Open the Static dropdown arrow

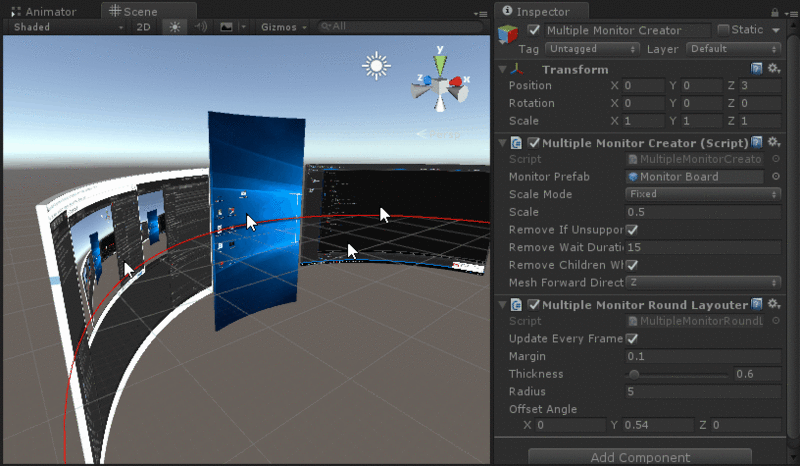[x=776, y=30]
